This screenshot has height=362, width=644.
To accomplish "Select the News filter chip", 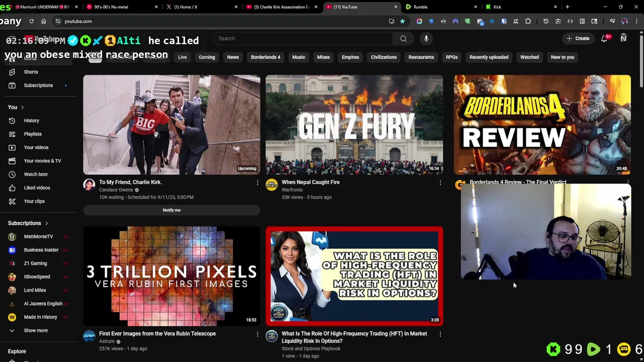I will pyautogui.click(x=233, y=57).
